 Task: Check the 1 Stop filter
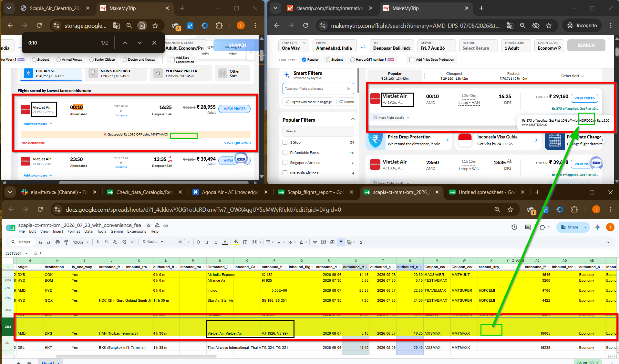click(x=285, y=142)
